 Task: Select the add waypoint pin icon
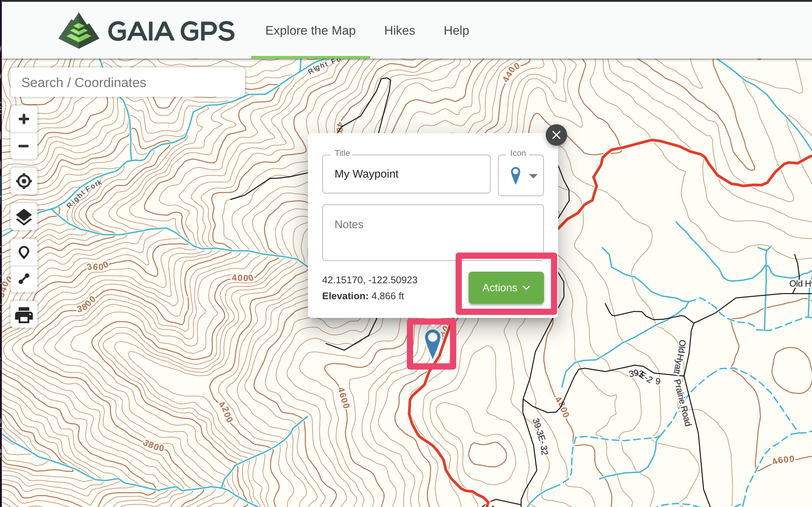point(24,252)
